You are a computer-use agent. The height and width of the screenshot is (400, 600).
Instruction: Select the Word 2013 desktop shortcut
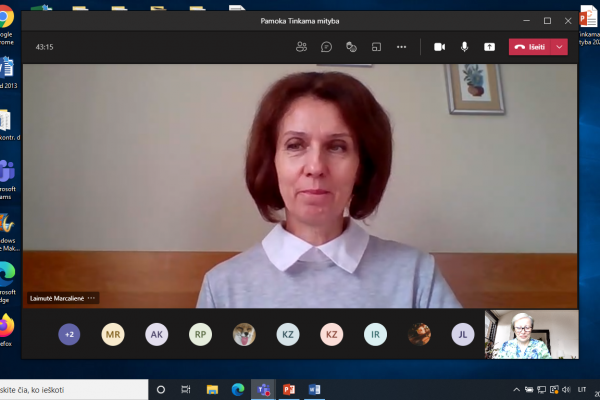pyautogui.click(x=8, y=73)
